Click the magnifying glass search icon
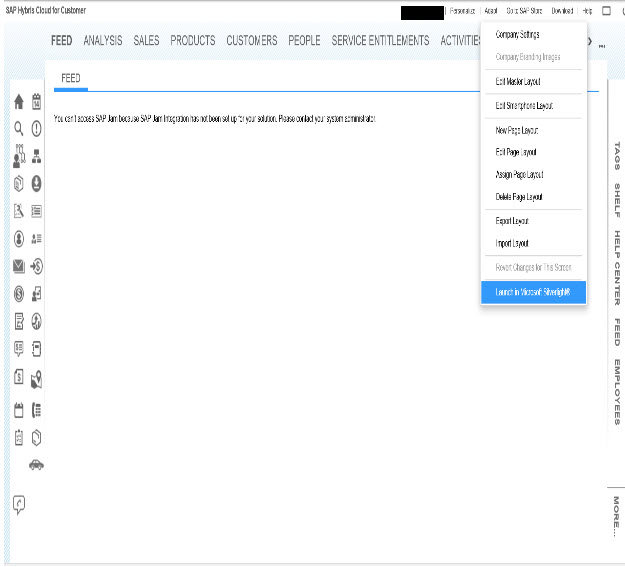Screen dimensions: 625x567 (x=19, y=128)
